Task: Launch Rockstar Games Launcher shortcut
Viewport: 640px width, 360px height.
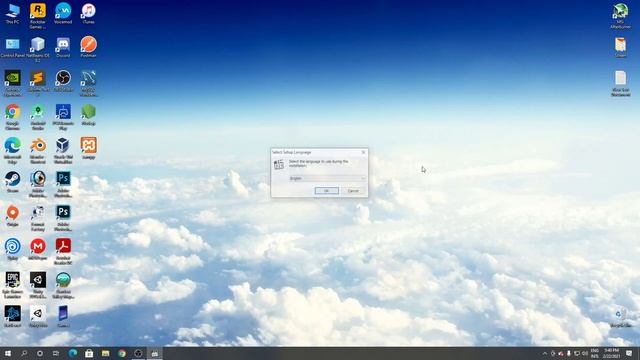Action: (x=38, y=16)
